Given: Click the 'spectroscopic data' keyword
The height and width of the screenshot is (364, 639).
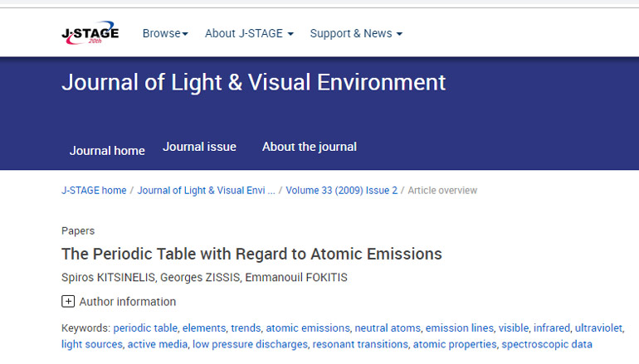Looking at the screenshot, I should pyautogui.click(x=547, y=344).
